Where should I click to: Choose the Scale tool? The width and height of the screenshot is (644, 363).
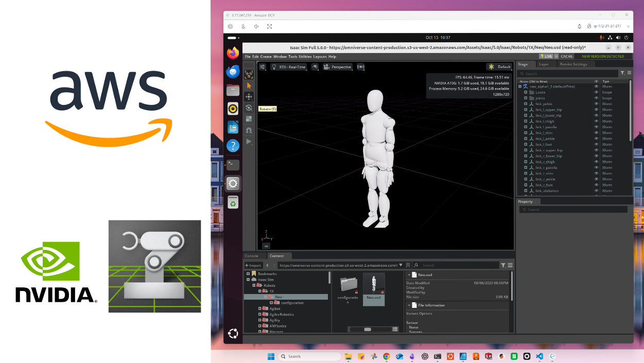click(x=249, y=119)
